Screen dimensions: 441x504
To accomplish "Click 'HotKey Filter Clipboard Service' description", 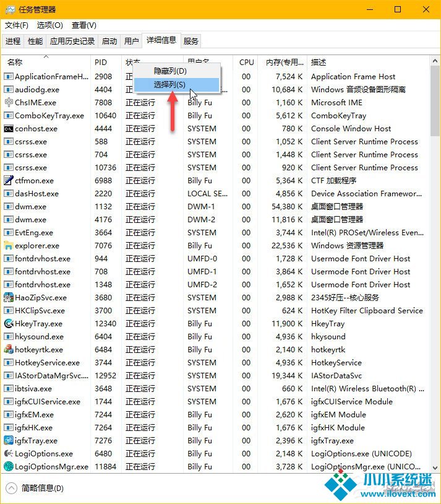I will point(367,310).
